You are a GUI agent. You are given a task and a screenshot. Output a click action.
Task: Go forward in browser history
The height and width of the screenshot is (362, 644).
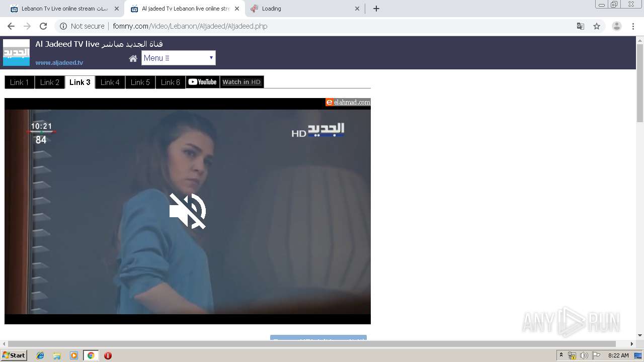[x=27, y=26]
